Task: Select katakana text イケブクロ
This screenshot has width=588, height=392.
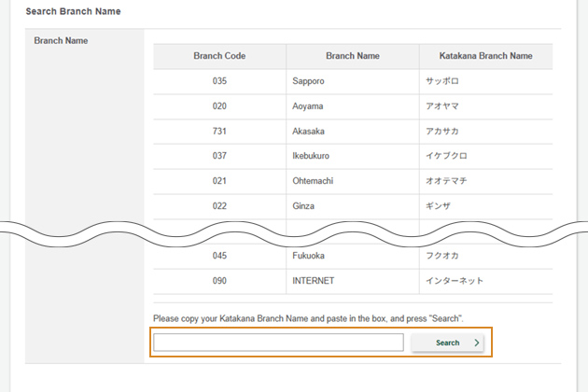Action: (445, 156)
